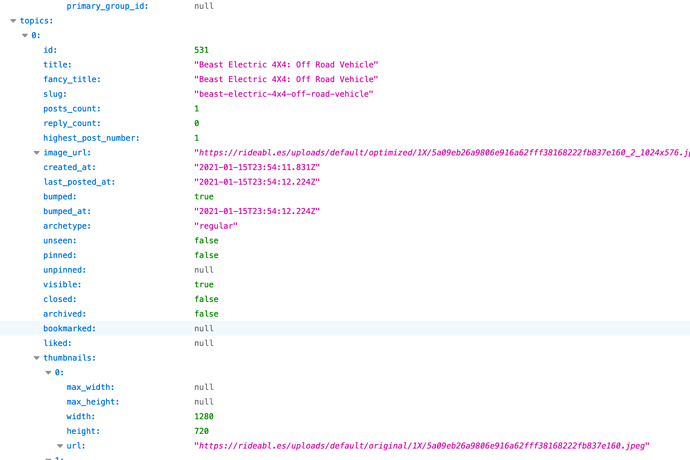Select the id value 531
This screenshot has height=460, width=690.
click(202, 50)
